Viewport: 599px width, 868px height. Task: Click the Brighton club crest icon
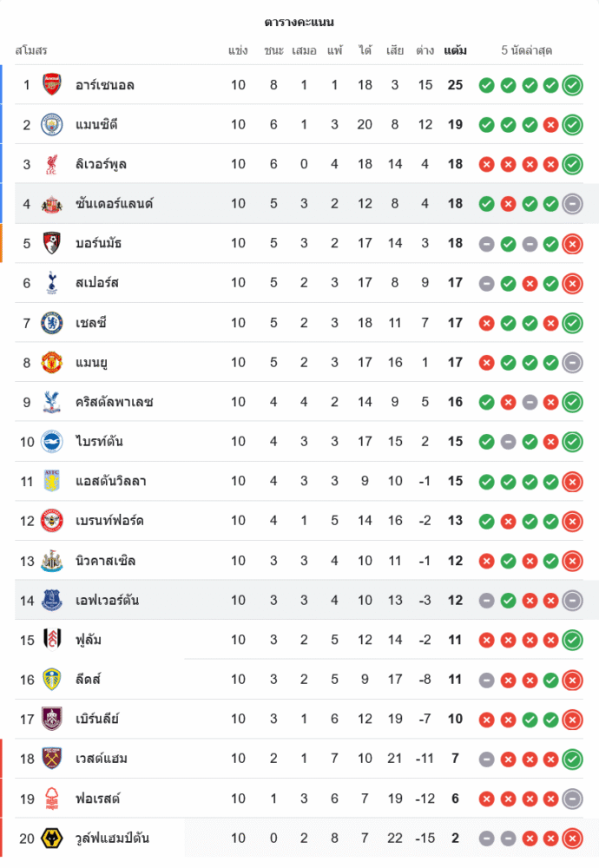pyautogui.click(x=52, y=442)
